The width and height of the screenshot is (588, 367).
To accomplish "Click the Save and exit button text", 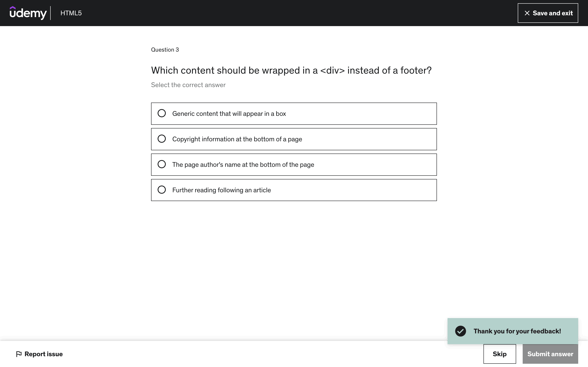I will [552, 13].
